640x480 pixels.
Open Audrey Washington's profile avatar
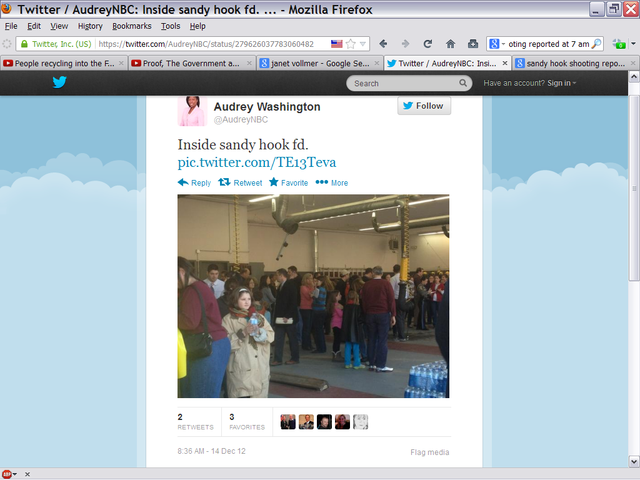(x=192, y=111)
